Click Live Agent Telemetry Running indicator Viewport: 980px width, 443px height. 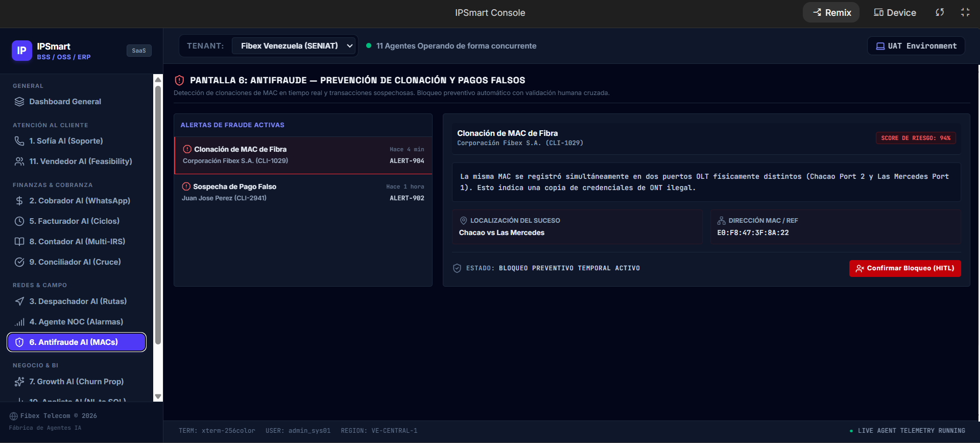pyautogui.click(x=908, y=431)
